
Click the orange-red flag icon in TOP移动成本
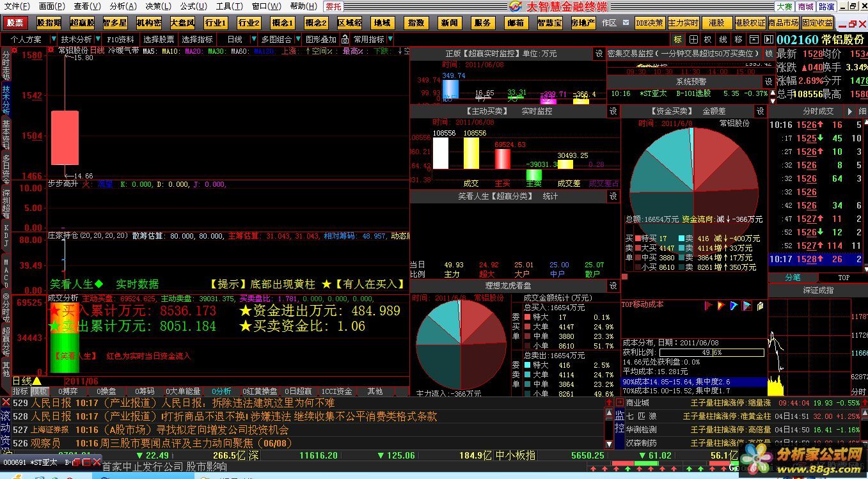[x=721, y=306]
